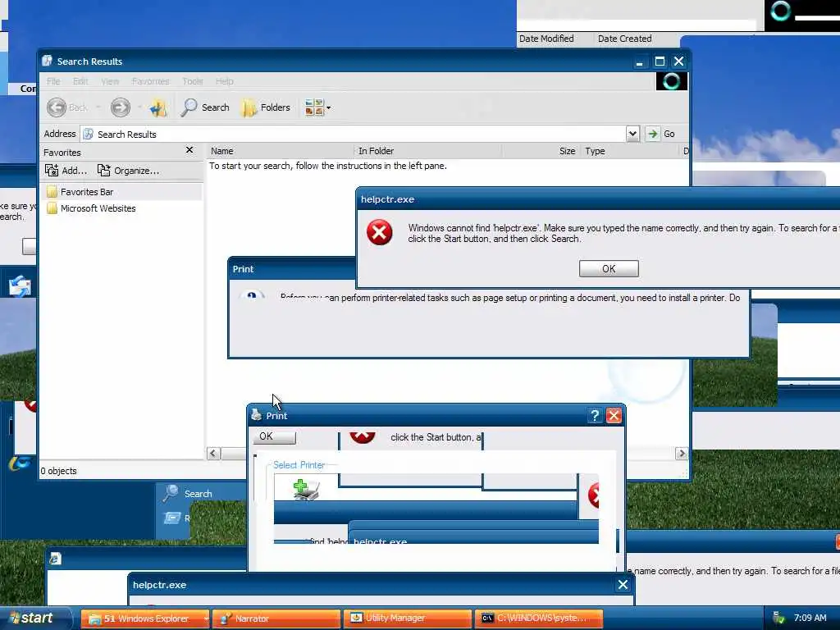Sort by the In Folder column header
The image size is (840, 630).
[427, 151]
